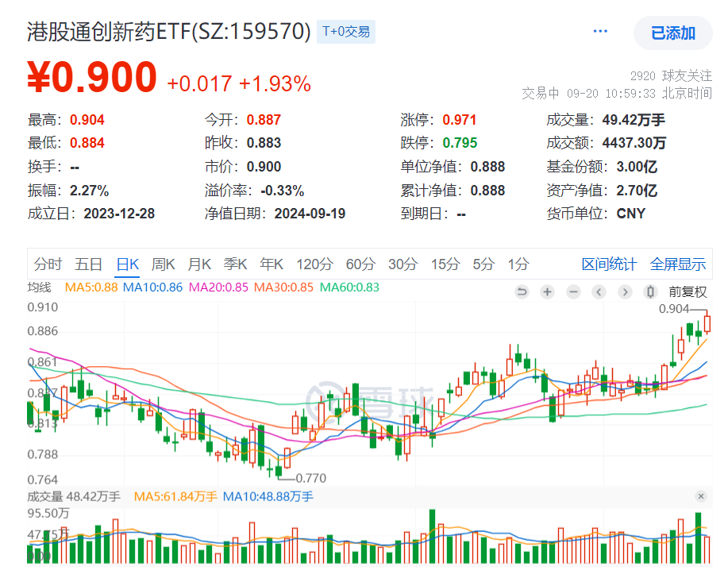Viewport: 728px width, 567px height.
Task: Click the 今开 0.887 value
Action: pyautogui.click(x=264, y=120)
